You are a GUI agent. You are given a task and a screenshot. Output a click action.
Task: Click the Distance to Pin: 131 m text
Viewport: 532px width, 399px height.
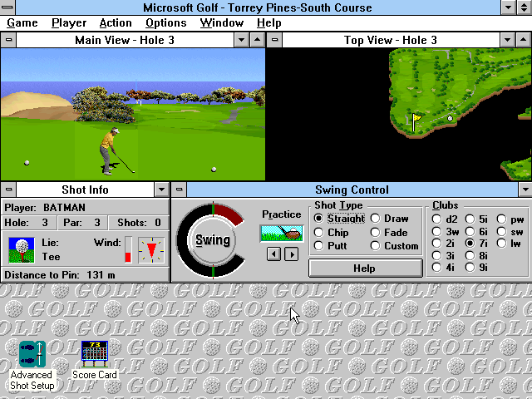pos(60,275)
